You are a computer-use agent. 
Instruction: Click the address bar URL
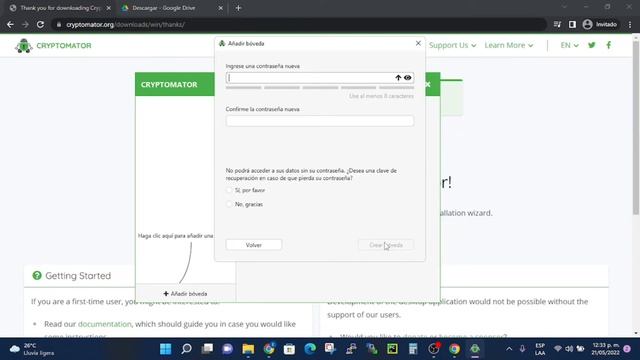click(x=125, y=24)
